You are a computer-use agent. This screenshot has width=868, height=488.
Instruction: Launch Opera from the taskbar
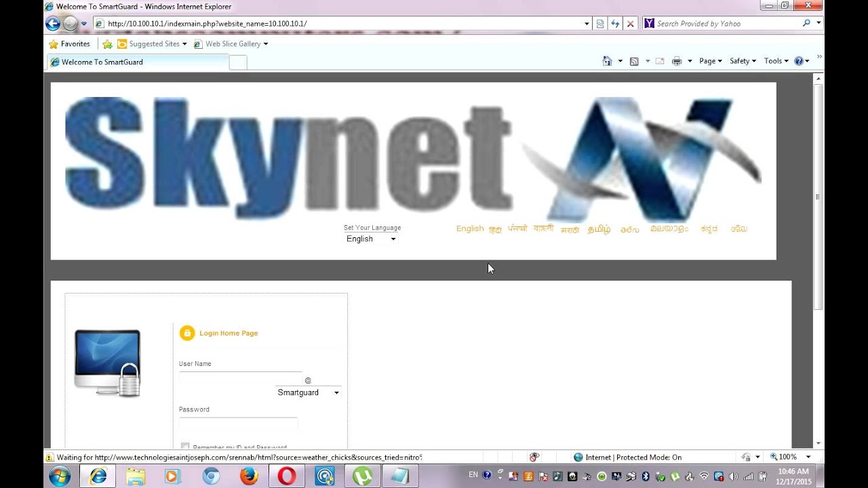pyautogui.click(x=287, y=476)
